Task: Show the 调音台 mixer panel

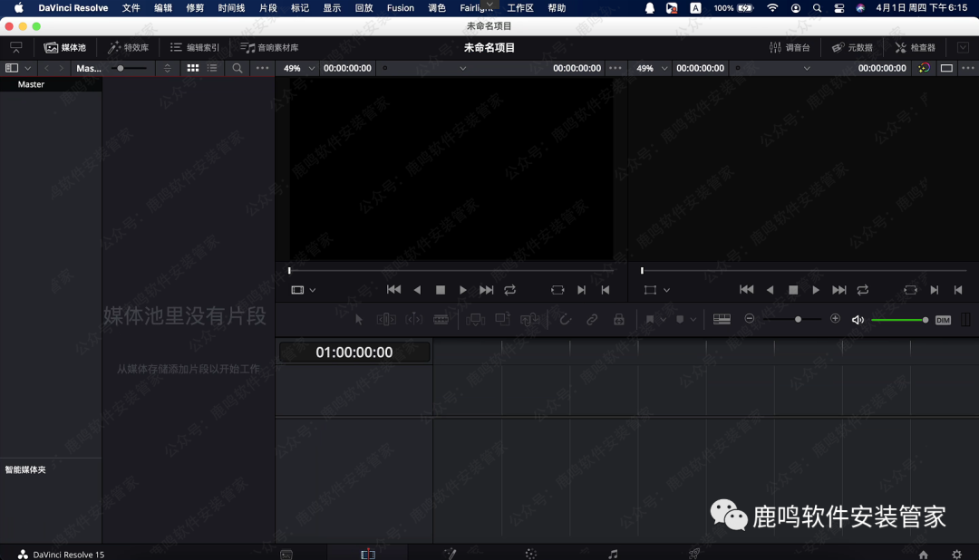Action: pyautogui.click(x=790, y=47)
